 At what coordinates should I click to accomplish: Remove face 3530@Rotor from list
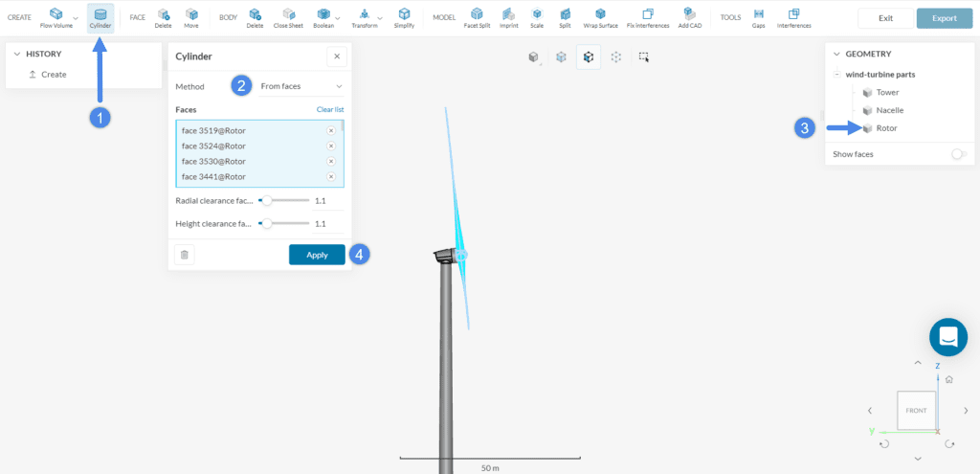(331, 161)
